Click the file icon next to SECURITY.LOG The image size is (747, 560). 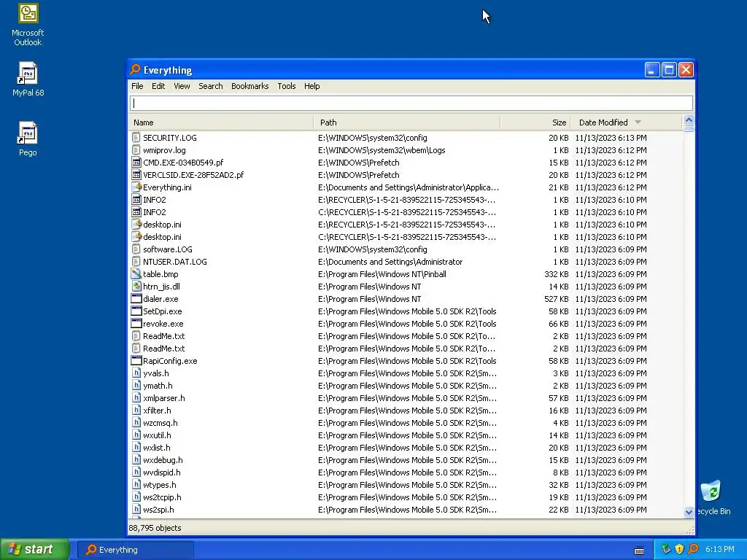[136, 138]
